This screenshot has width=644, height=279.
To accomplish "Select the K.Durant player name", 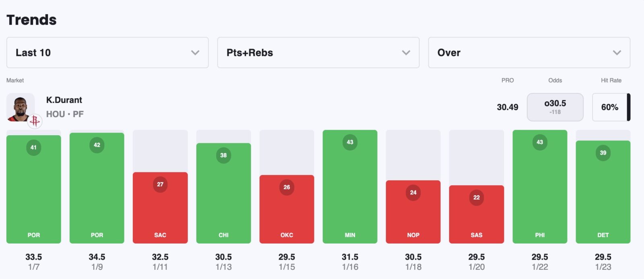I will point(64,100).
